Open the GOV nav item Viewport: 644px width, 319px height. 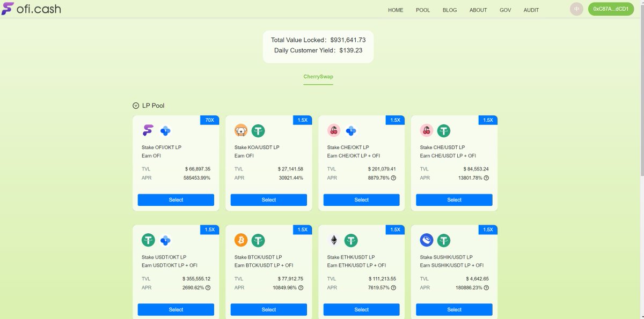pyautogui.click(x=505, y=10)
